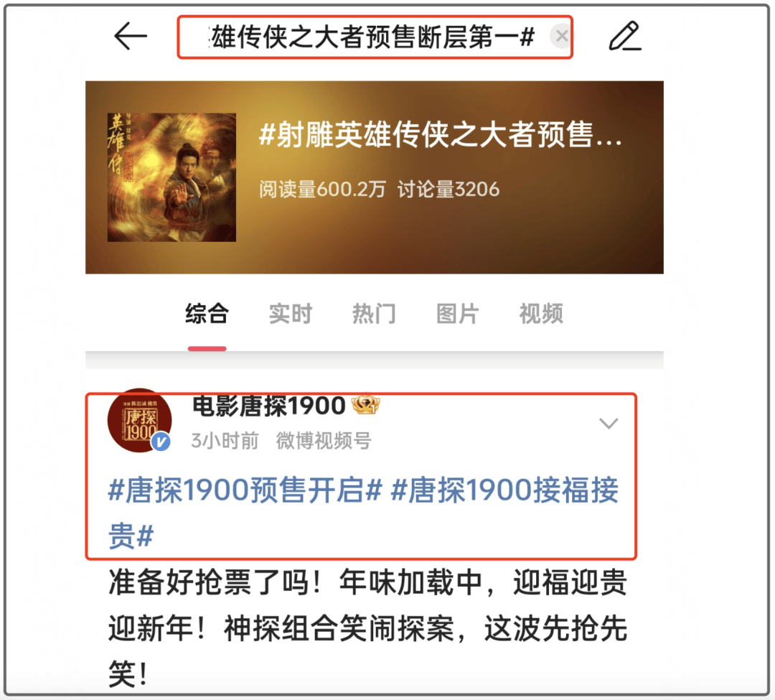Switch to the 视频 tab

541,314
